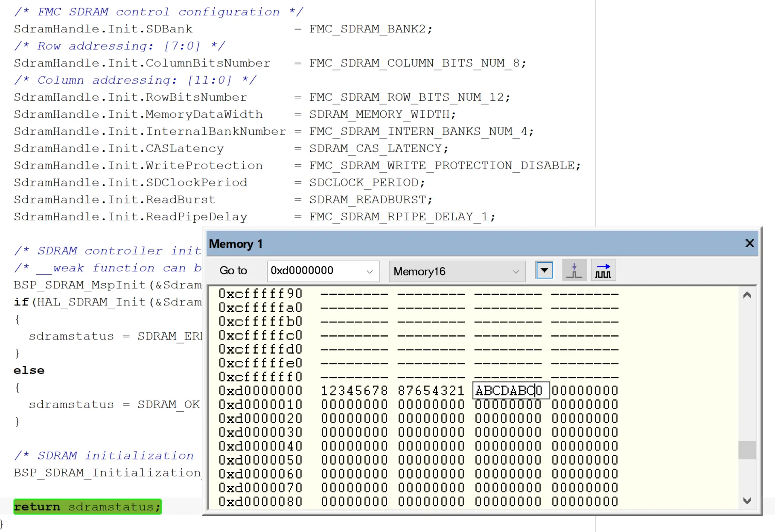Click the FMC_SDRAM_BANK2 value in code
The image size is (775, 532).
pyautogui.click(x=367, y=29)
